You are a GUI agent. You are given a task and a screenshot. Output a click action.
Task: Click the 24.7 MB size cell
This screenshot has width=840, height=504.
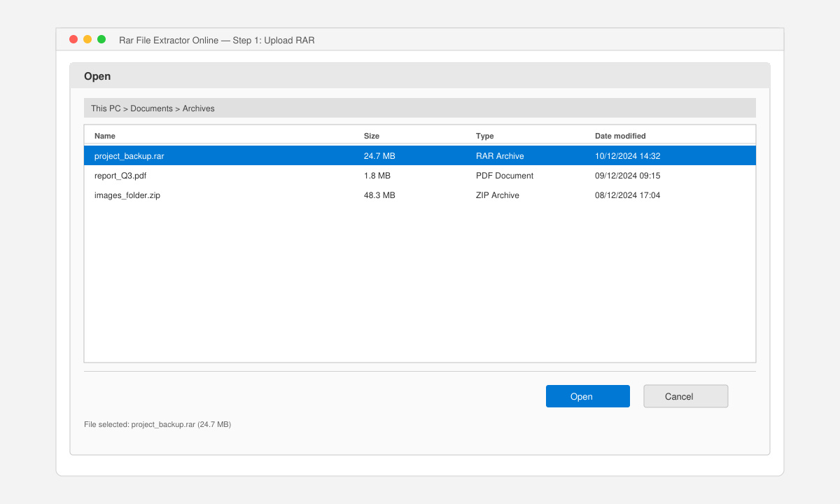(379, 156)
